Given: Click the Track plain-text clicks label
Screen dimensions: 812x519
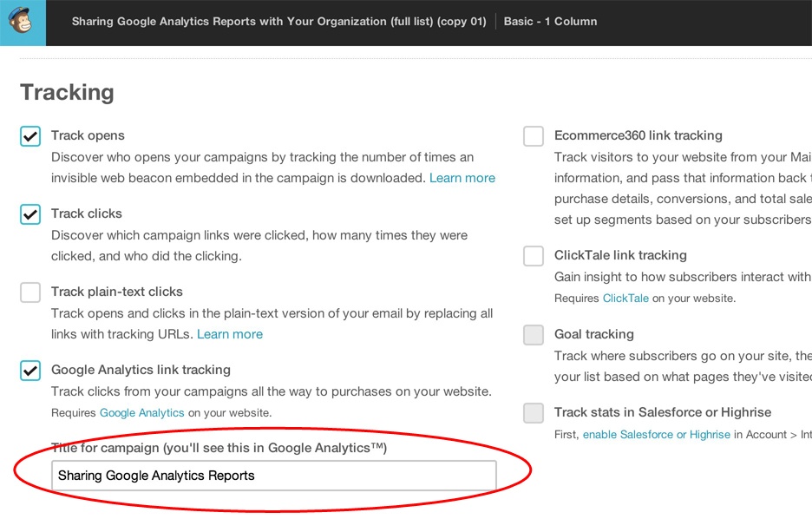Looking at the screenshot, I should coord(116,292).
